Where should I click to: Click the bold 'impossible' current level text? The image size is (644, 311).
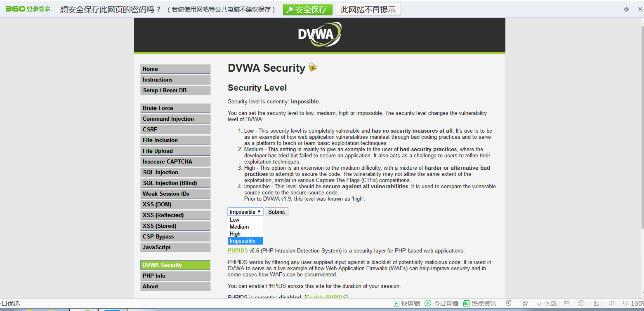tap(304, 101)
